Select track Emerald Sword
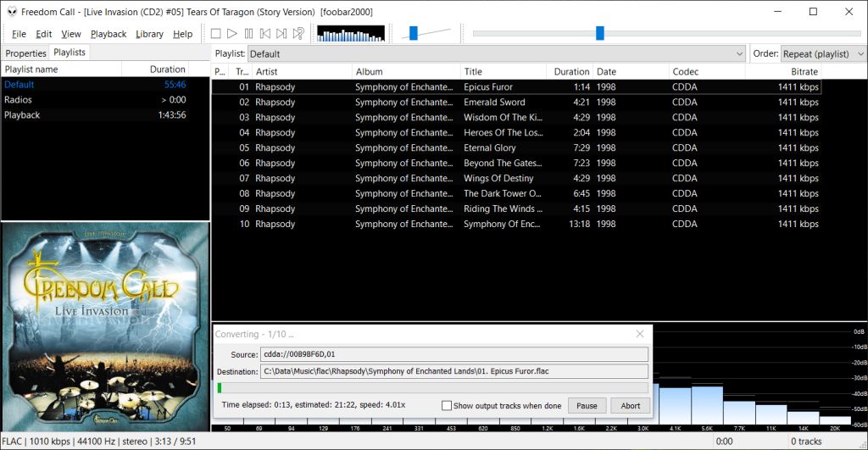This screenshot has width=868, height=450. pos(516,103)
